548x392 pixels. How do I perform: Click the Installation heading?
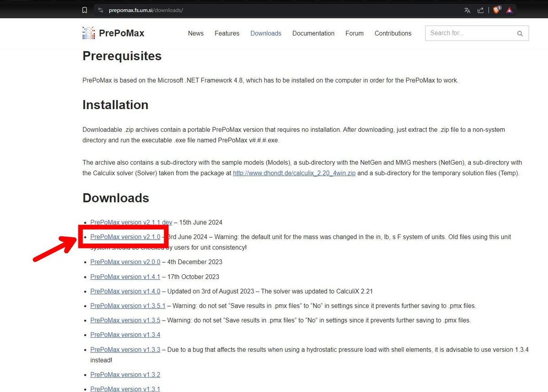point(115,105)
